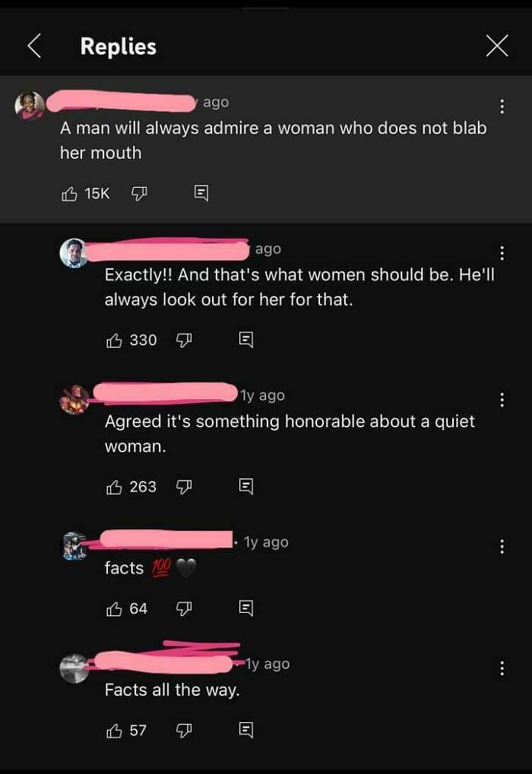Open options menu for the top comment
The image size is (532, 774).
tap(502, 106)
